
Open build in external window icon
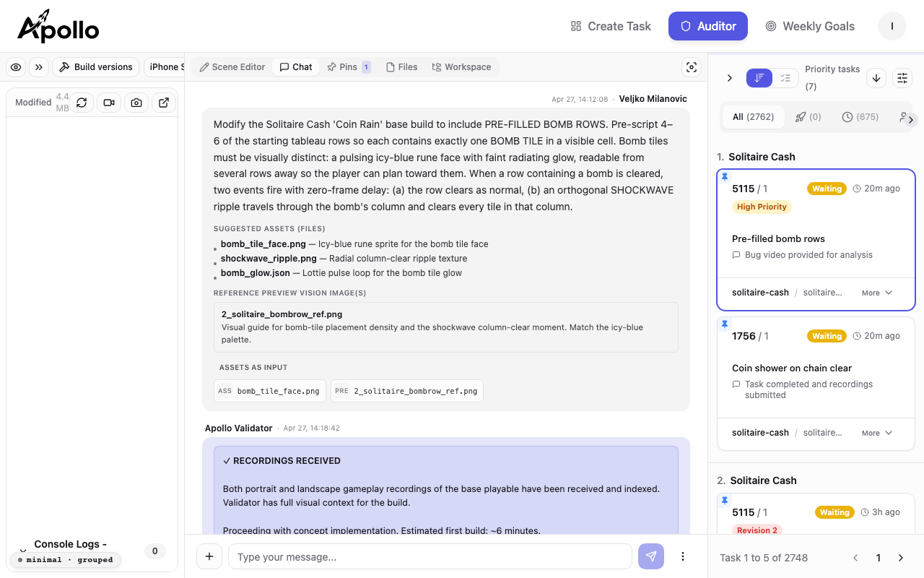pos(164,103)
